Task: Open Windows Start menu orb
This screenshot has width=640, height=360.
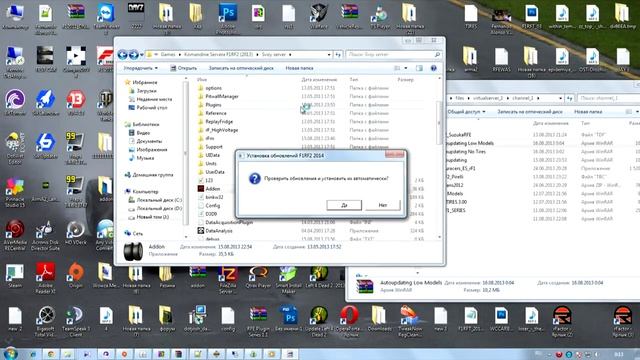Action: click(x=11, y=353)
